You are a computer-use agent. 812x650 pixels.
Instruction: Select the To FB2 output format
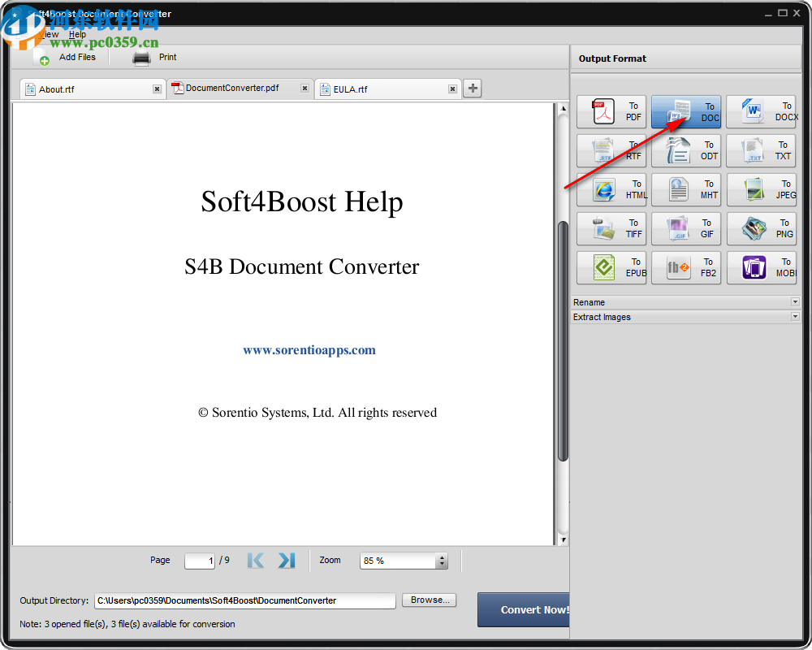686,267
